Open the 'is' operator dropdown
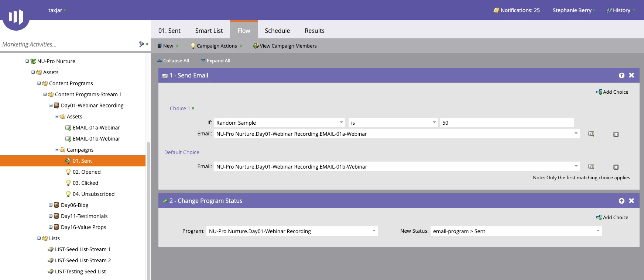644x280 pixels. pos(434,122)
